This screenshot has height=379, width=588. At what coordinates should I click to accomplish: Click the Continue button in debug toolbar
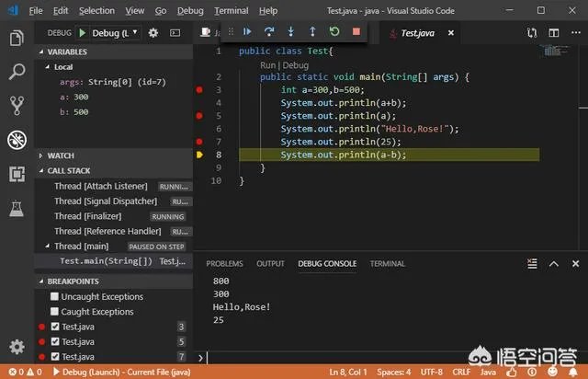point(247,31)
